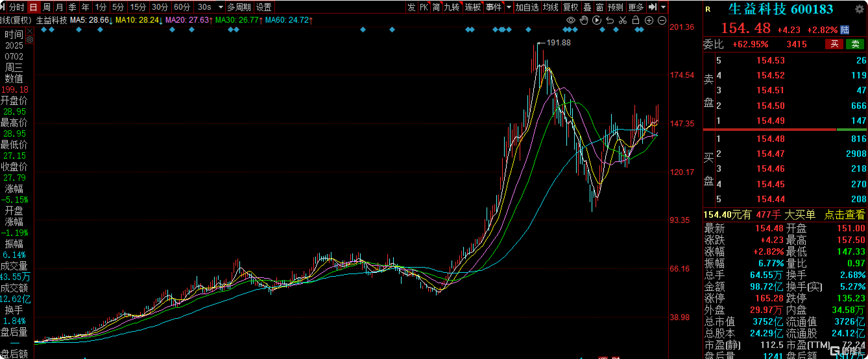868x359 pixels.
Task: Click the 陆 stock connect badge
Action: [x=844, y=29]
